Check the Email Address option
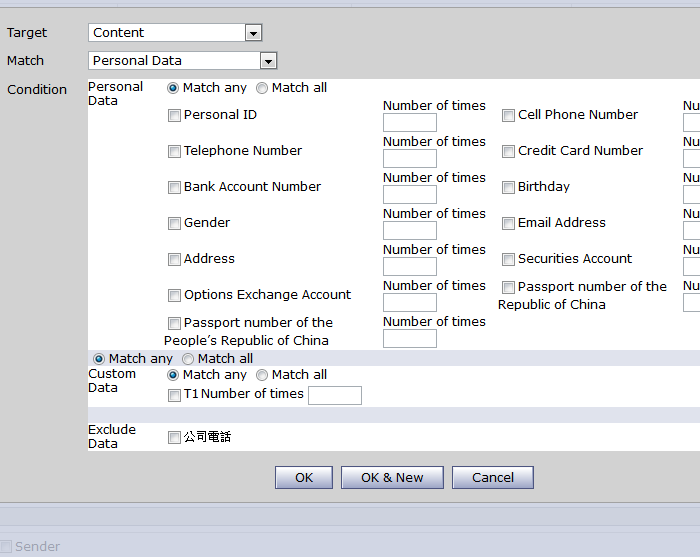The width and height of the screenshot is (700, 557). 509,223
